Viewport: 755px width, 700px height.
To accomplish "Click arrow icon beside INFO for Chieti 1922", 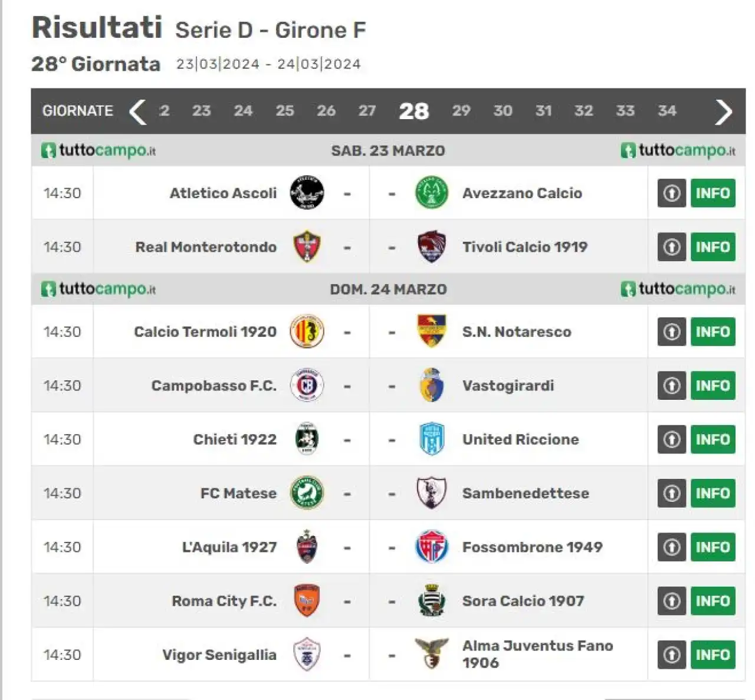I will coord(672,439).
